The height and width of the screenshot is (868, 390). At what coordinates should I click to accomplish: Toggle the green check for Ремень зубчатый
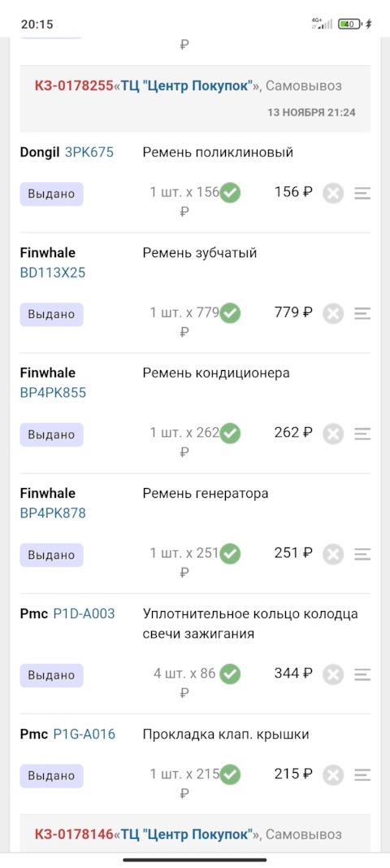(x=230, y=313)
